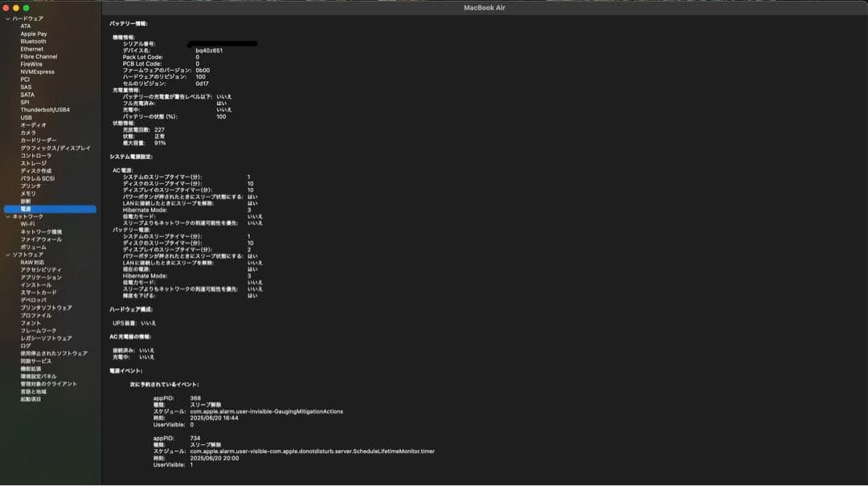The width and height of the screenshot is (868, 486).
Task: Open the Apple Pay hardware entry
Action: (x=34, y=34)
